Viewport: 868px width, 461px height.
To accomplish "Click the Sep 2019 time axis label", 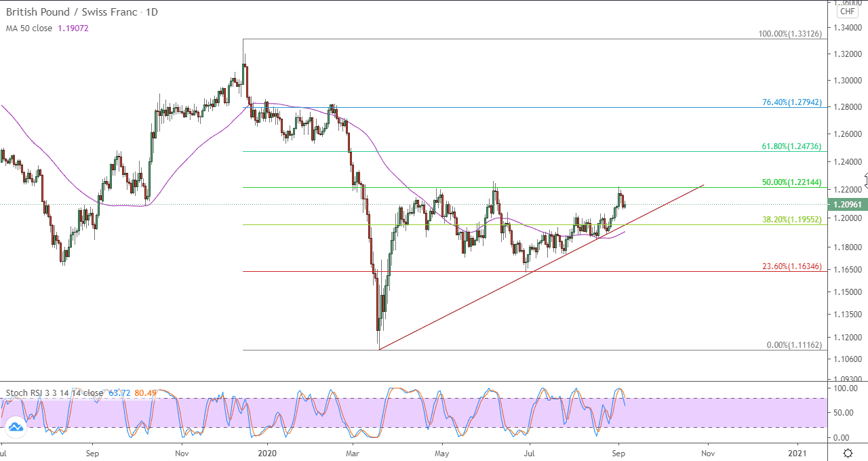I will [x=93, y=452].
